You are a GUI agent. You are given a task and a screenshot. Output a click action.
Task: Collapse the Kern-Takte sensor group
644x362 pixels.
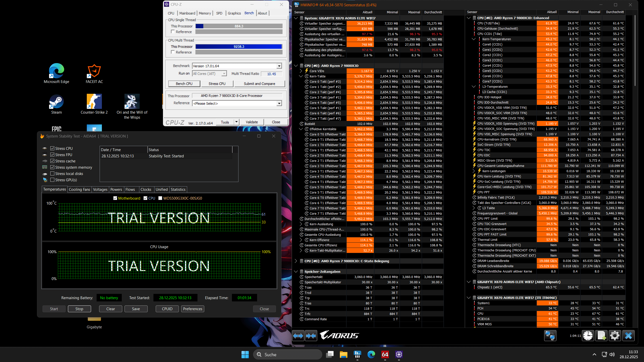click(x=301, y=76)
